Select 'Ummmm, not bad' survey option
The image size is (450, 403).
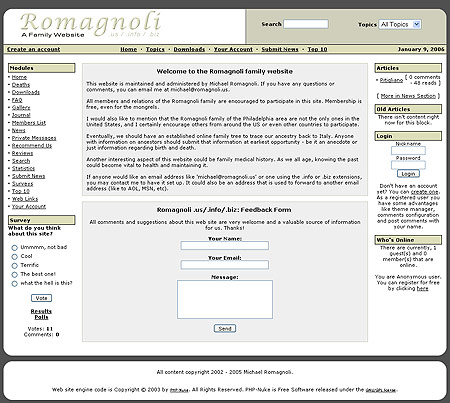(x=14, y=248)
